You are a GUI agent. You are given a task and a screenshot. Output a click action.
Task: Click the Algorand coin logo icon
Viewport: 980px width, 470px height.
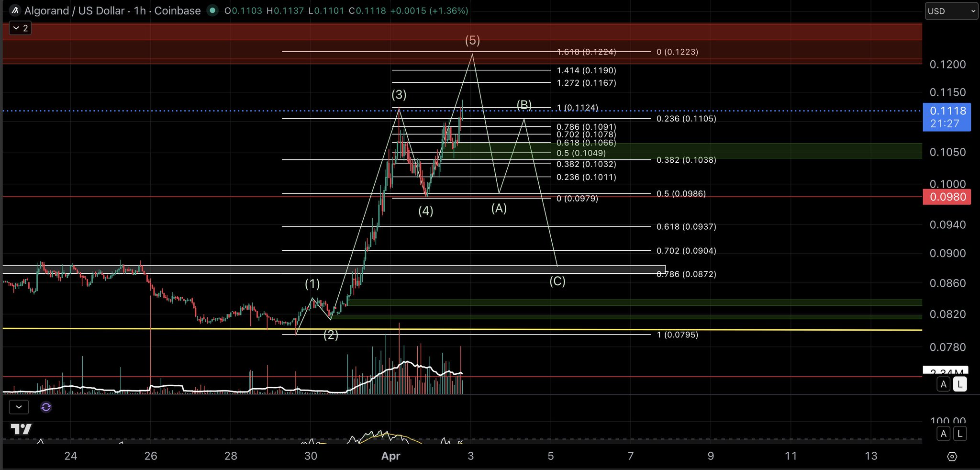(15, 11)
